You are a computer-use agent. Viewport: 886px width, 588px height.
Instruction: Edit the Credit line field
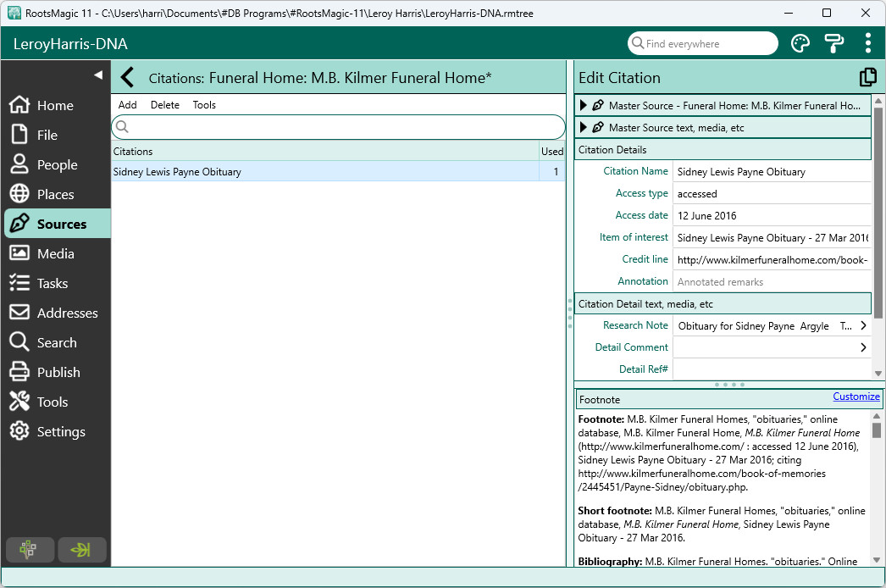point(772,259)
